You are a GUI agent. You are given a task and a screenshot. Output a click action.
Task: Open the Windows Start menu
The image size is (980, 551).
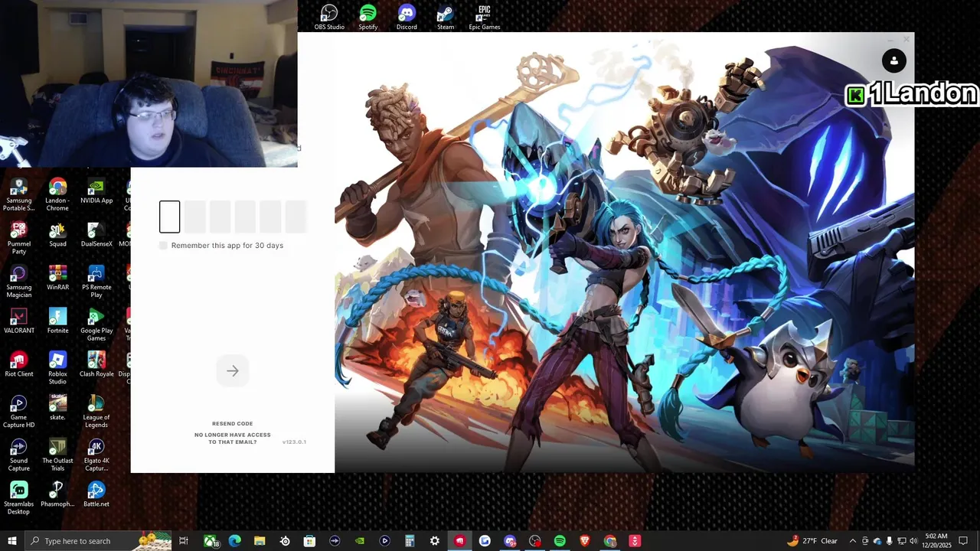[12, 541]
